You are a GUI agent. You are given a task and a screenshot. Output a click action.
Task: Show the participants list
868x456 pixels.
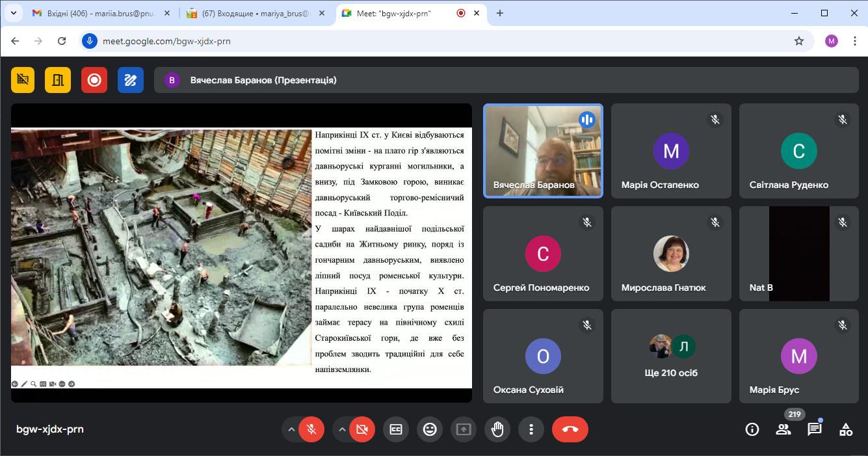(783, 429)
